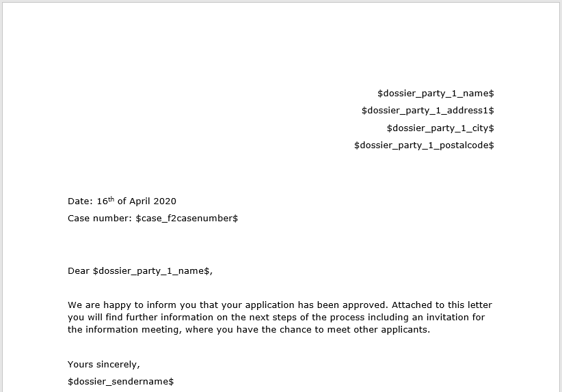Click the "Yours sincerely," closing line
This screenshot has height=392, width=562.
(103, 365)
